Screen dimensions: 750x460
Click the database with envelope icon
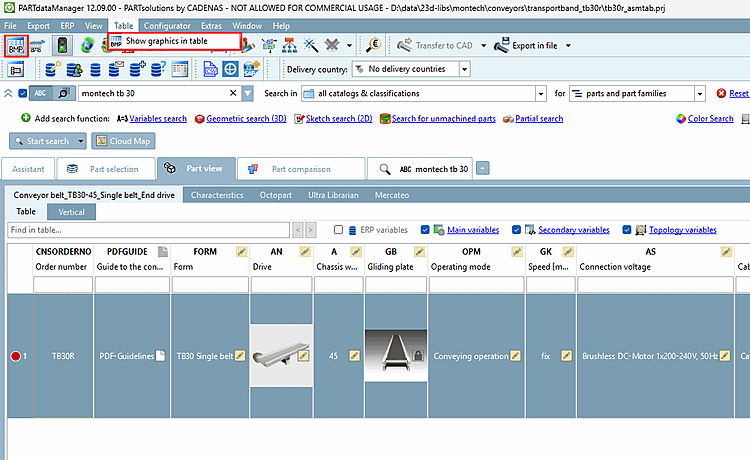click(x=116, y=69)
